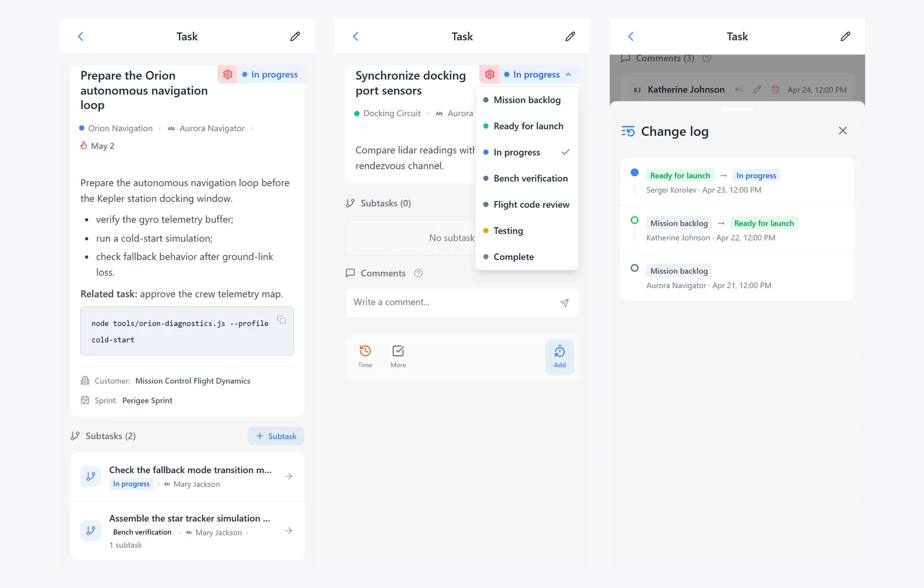This screenshot has width=924, height=588.
Task: Close the Change log sheet
Action: pos(842,131)
